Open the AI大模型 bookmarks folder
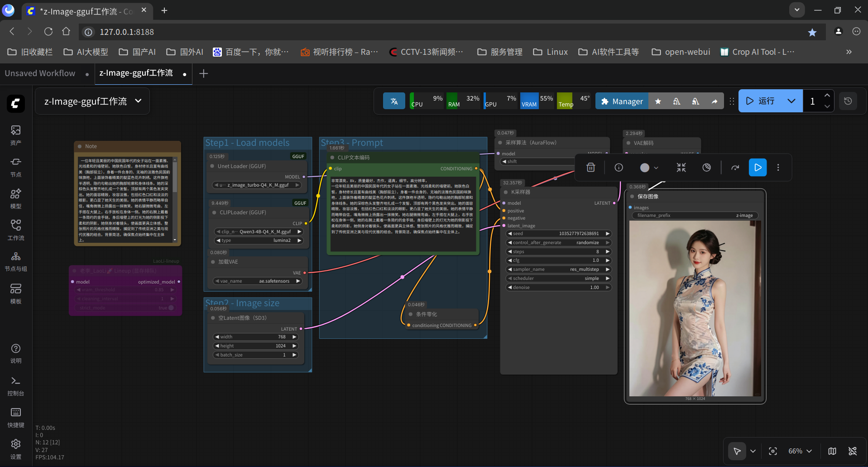The image size is (868, 467). tap(86, 52)
